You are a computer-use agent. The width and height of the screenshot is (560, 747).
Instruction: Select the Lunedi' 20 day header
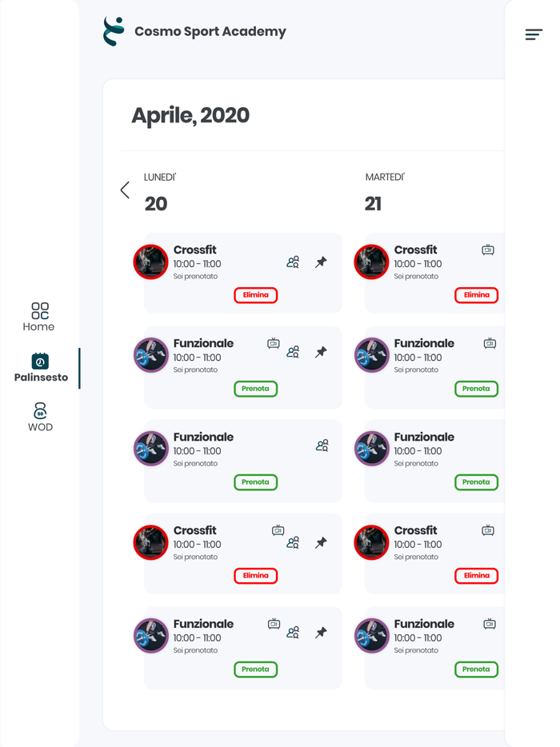(157, 193)
